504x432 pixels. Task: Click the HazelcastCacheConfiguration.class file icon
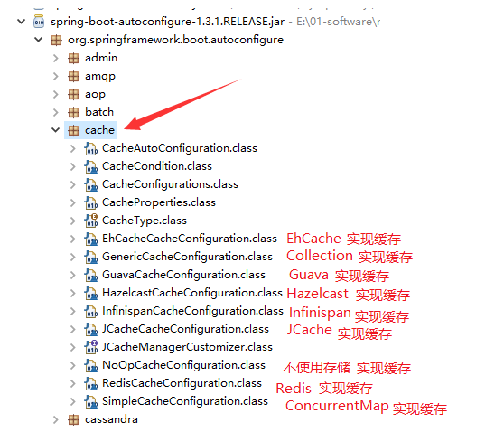[91, 293]
